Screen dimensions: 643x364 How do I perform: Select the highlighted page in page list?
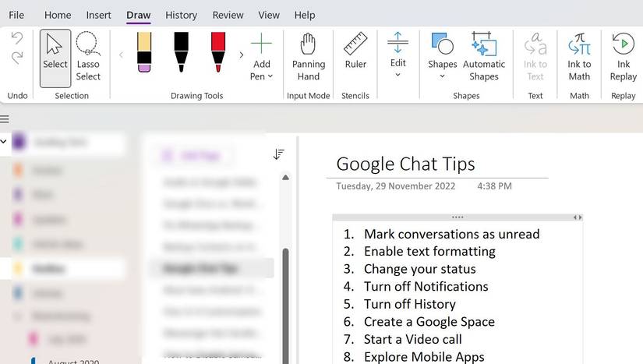(211, 268)
